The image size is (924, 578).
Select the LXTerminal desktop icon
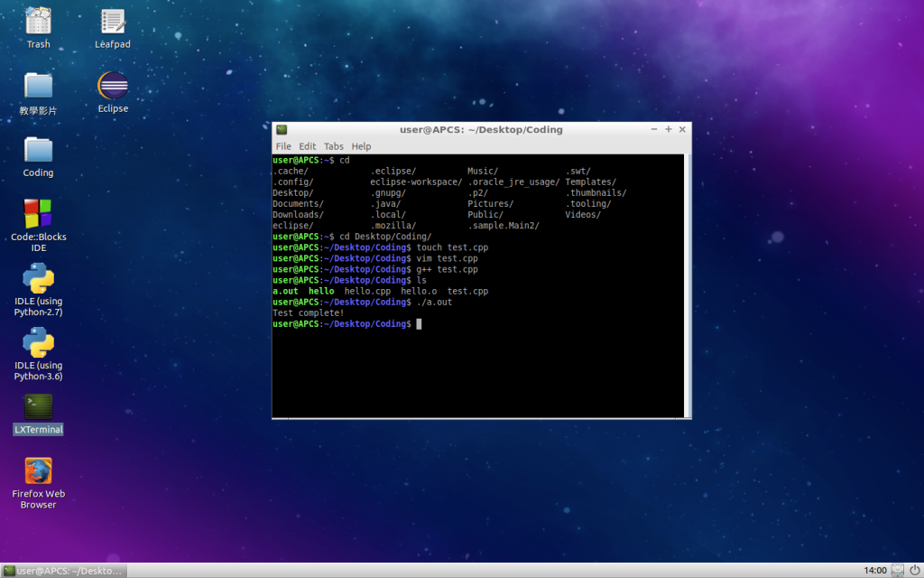coord(38,407)
